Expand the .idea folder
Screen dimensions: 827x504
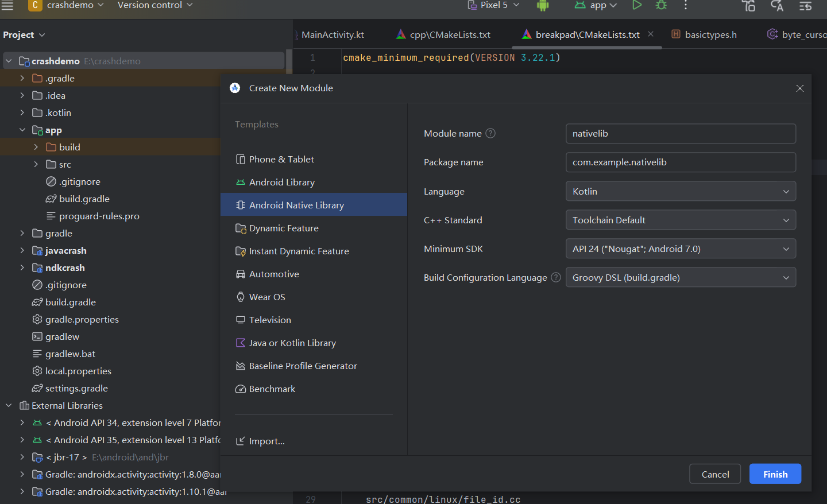[22, 95]
